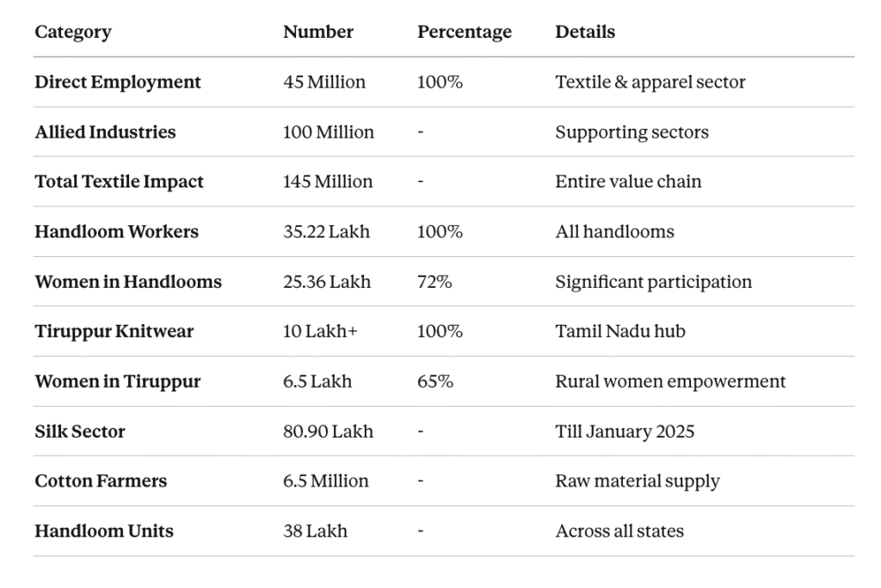Select the 72% percentage value
The width and height of the screenshot is (881, 588).
coord(434,282)
